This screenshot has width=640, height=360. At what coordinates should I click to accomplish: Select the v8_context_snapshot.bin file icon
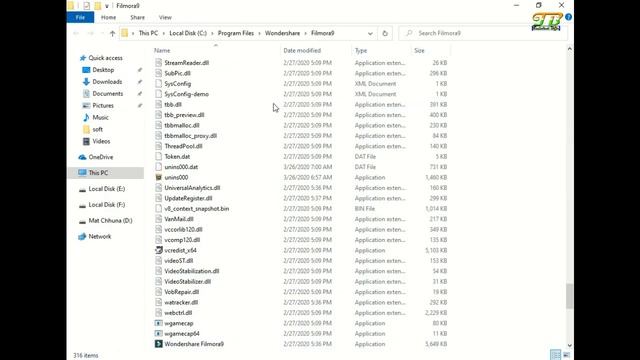point(158,209)
